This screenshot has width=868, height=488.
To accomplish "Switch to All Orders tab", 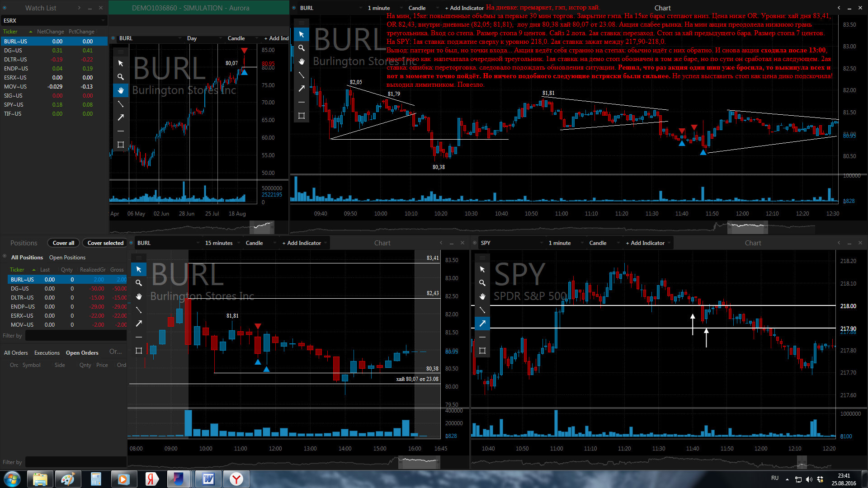I will pyautogui.click(x=16, y=353).
